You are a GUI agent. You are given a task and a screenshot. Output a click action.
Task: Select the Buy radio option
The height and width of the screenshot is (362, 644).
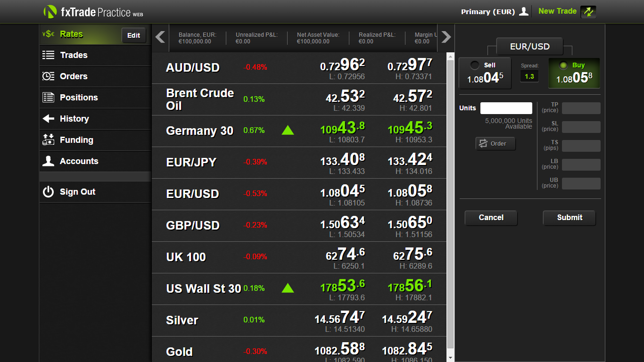click(x=563, y=66)
